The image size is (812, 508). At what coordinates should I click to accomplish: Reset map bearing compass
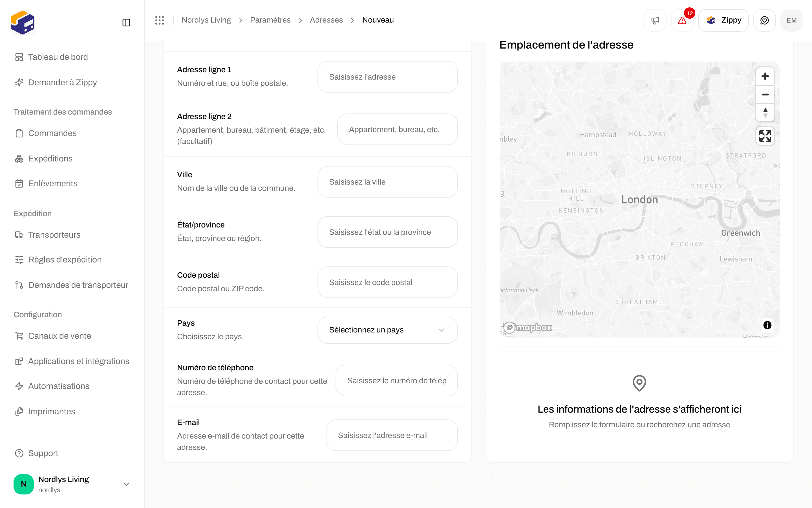(x=765, y=113)
